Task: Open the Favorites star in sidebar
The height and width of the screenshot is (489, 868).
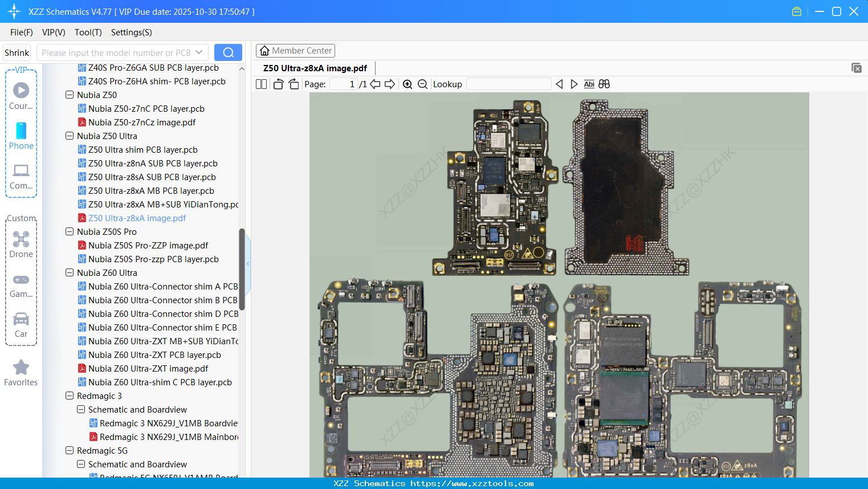Action: (21, 373)
